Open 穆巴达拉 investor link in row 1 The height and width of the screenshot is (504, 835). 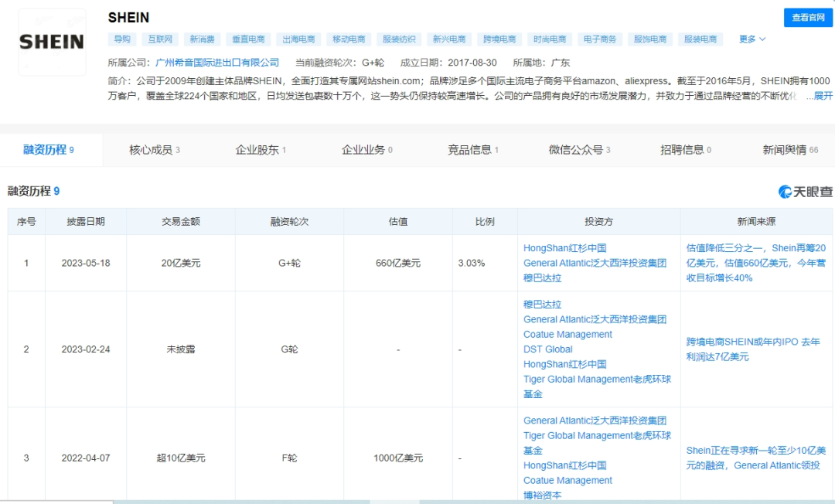[x=542, y=278]
